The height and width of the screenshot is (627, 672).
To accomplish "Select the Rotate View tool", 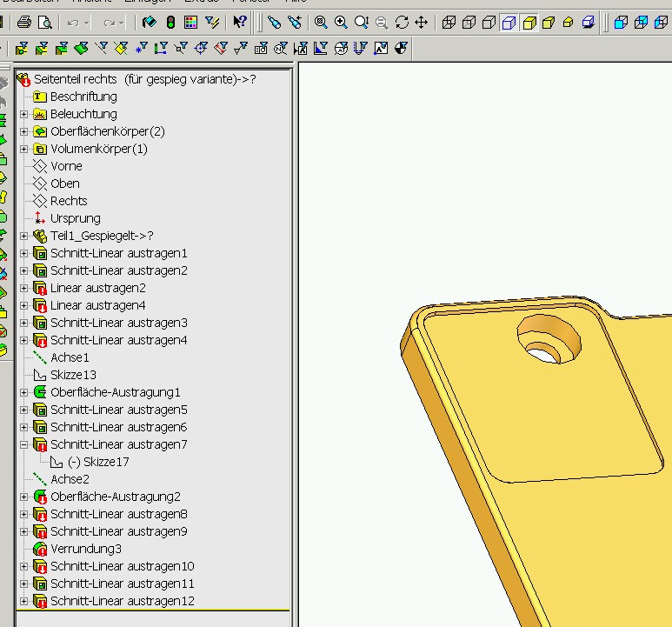I will (402, 23).
